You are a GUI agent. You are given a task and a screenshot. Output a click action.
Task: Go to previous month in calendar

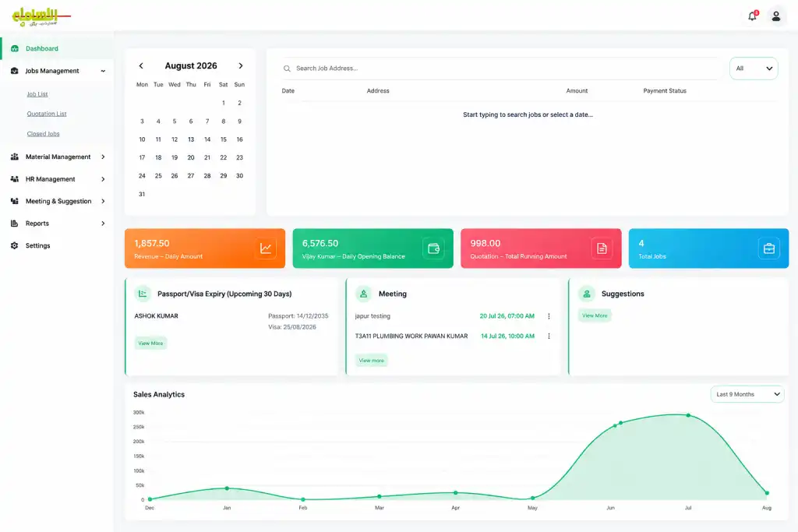pos(141,65)
